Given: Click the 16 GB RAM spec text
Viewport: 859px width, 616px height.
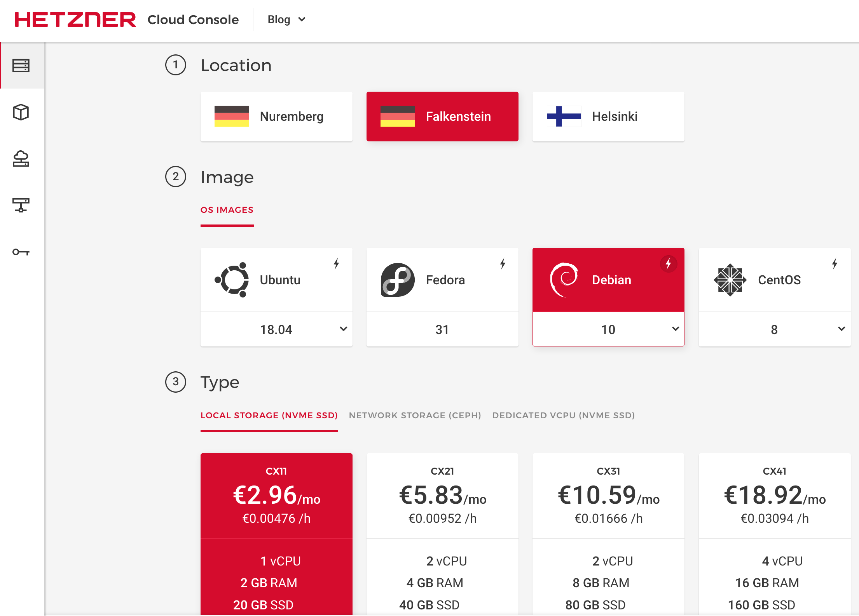Looking at the screenshot, I should pos(767,583).
